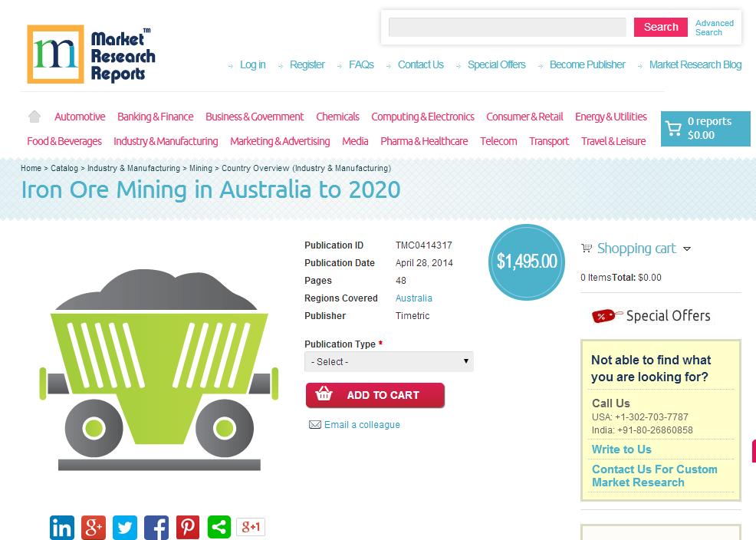Image resolution: width=756 pixels, height=540 pixels.
Task: Click the $1,495.00 price badge
Action: point(527,262)
